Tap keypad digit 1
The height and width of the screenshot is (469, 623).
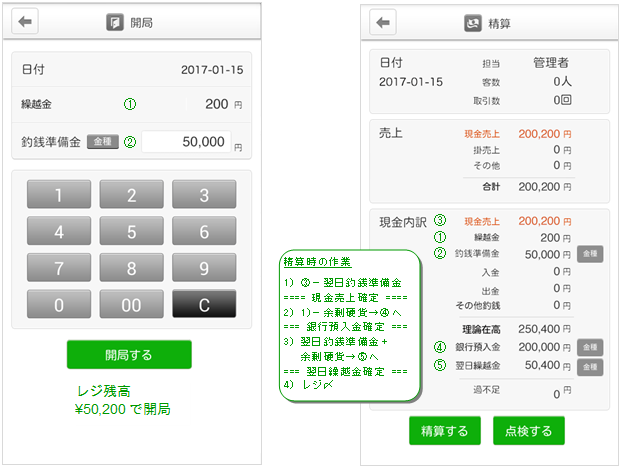59,194
